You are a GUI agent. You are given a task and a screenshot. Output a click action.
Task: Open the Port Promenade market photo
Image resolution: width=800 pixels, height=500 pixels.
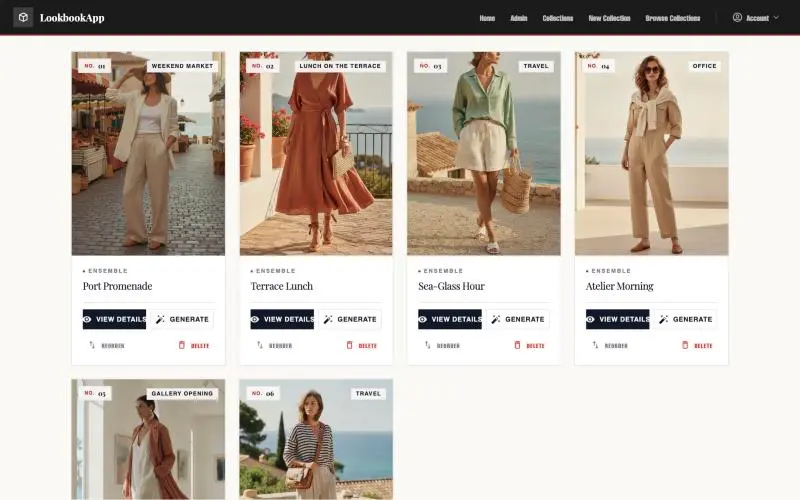pyautogui.click(x=148, y=153)
